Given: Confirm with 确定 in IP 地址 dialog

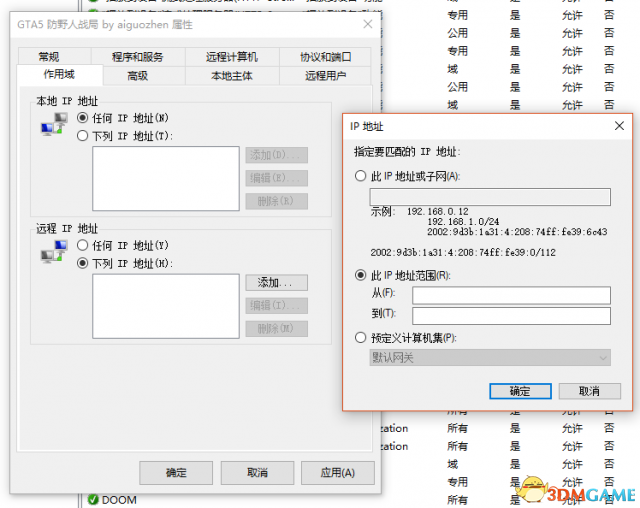Looking at the screenshot, I should (520, 391).
